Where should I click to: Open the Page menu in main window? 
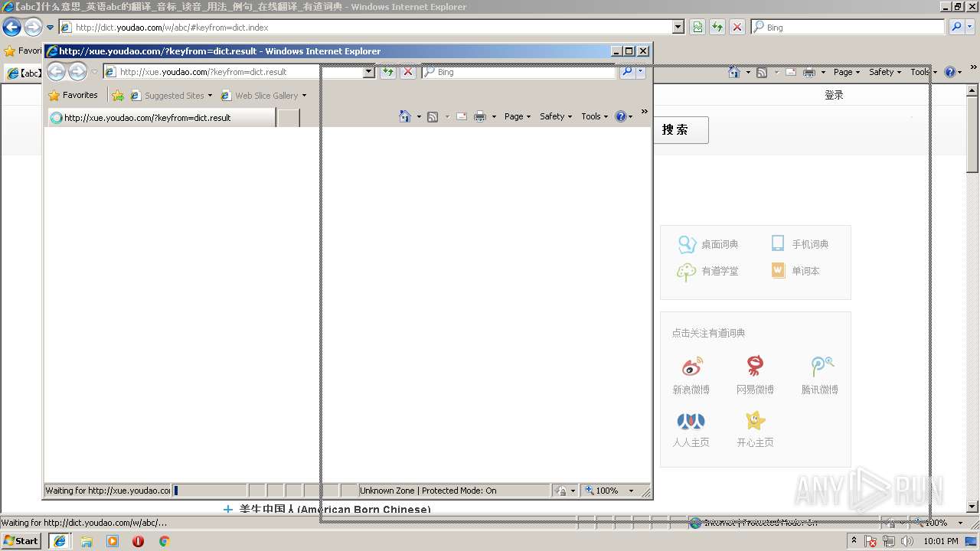click(x=846, y=72)
